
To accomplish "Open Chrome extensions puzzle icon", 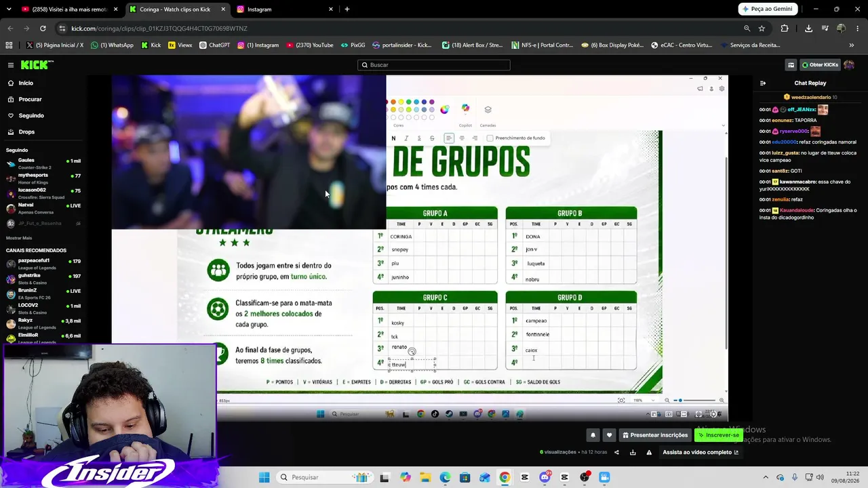I will pyautogui.click(x=785, y=28).
